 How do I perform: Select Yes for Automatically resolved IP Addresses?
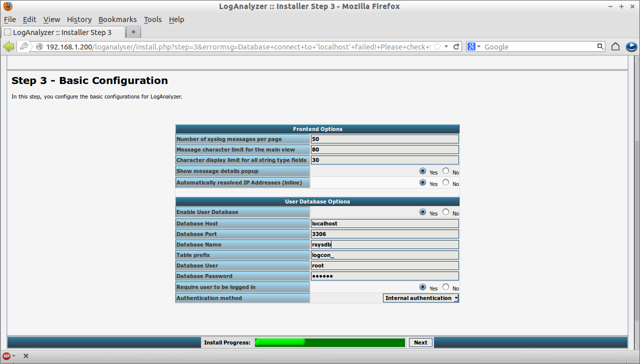(422, 182)
